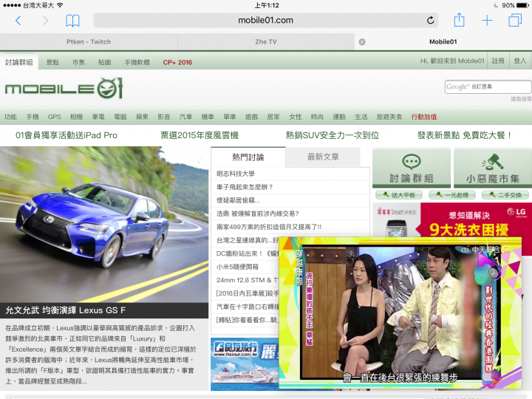532x399 pixels.
Task: Show all tabs overview icon
Action: point(515,21)
